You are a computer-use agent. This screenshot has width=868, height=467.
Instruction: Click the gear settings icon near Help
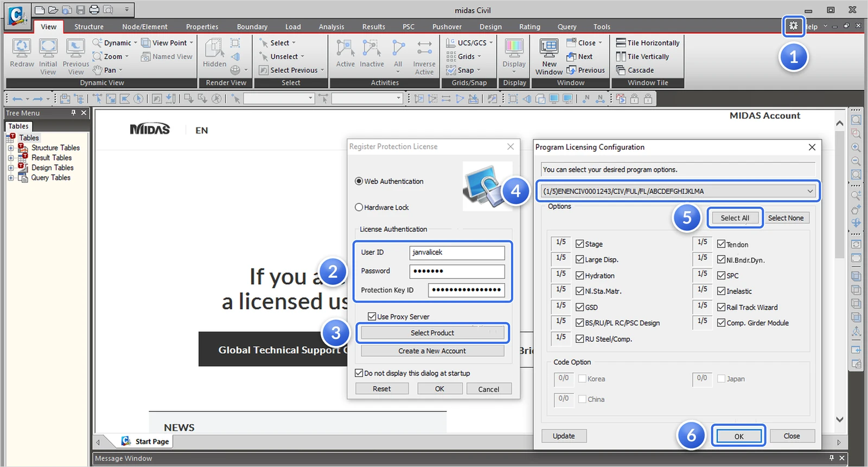[794, 25]
